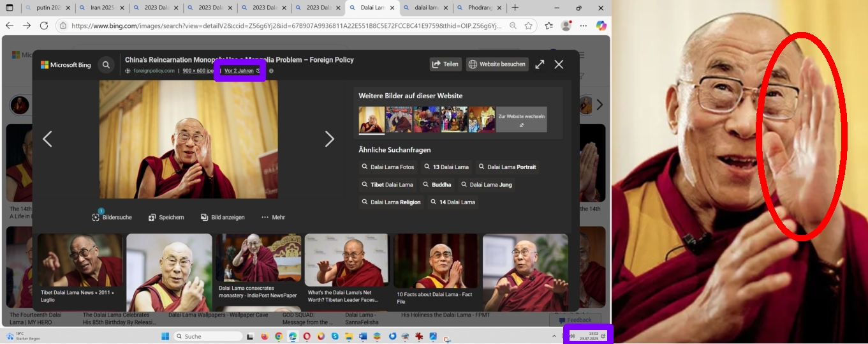Open Bild anzeigen to view image

(x=223, y=217)
